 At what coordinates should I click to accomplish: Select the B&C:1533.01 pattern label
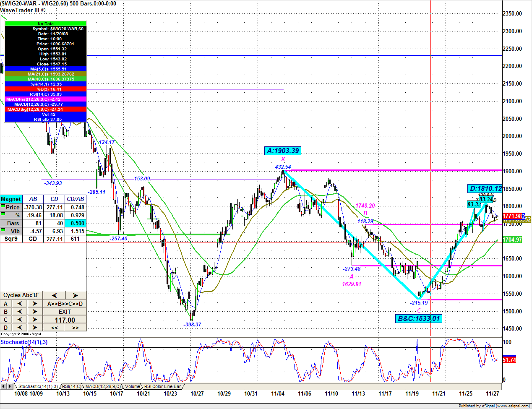tap(419, 318)
